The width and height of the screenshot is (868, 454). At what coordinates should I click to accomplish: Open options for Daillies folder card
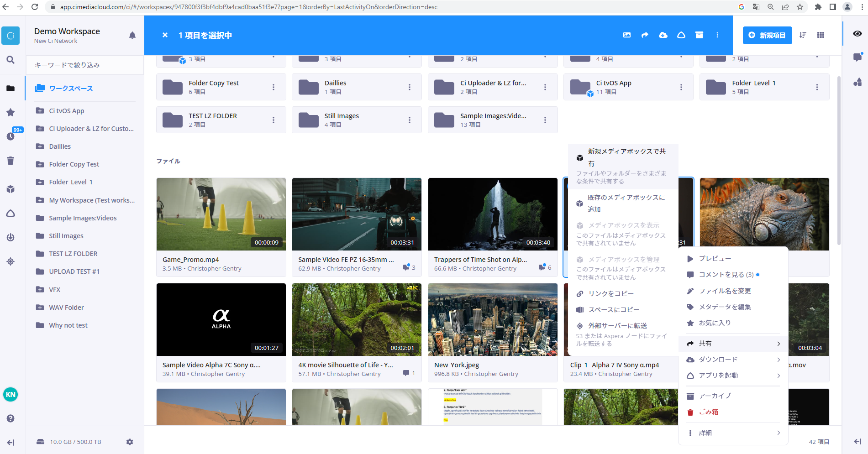pos(410,87)
